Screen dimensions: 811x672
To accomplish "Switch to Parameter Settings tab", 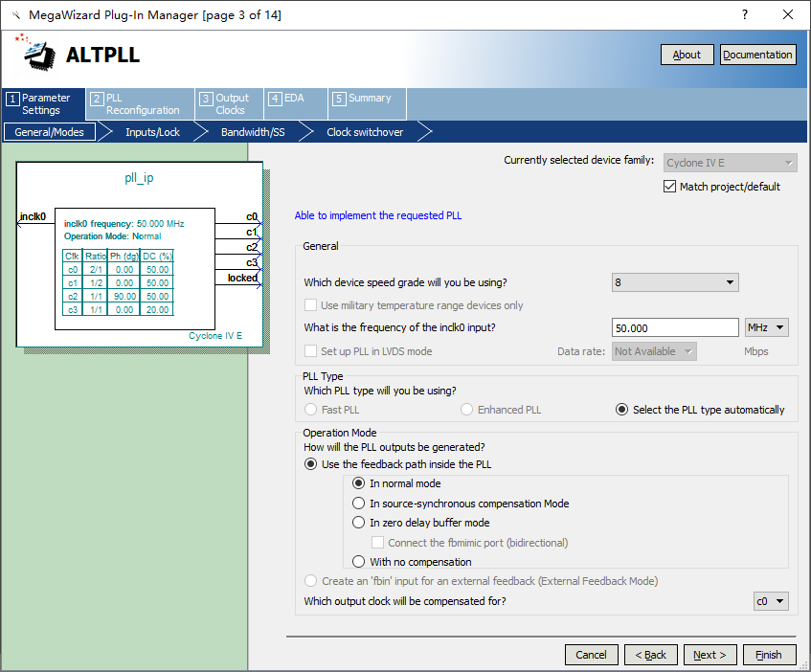I will click(44, 104).
